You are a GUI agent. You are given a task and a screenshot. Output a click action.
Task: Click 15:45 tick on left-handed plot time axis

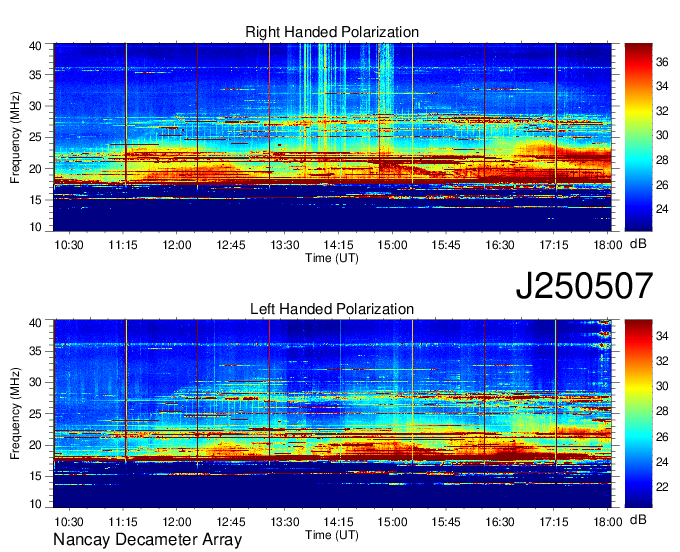(446, 522)
